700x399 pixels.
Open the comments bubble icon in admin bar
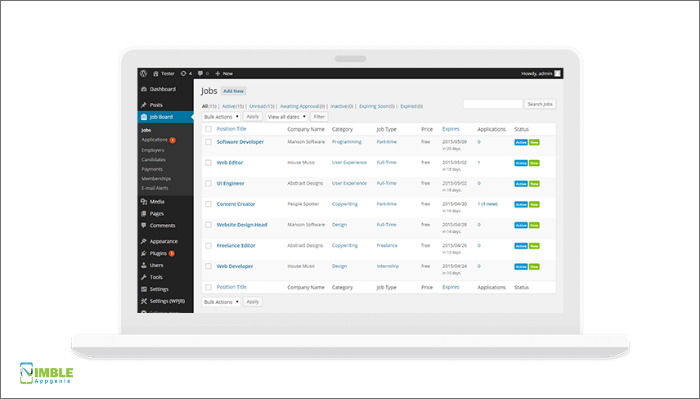[200, 74]
